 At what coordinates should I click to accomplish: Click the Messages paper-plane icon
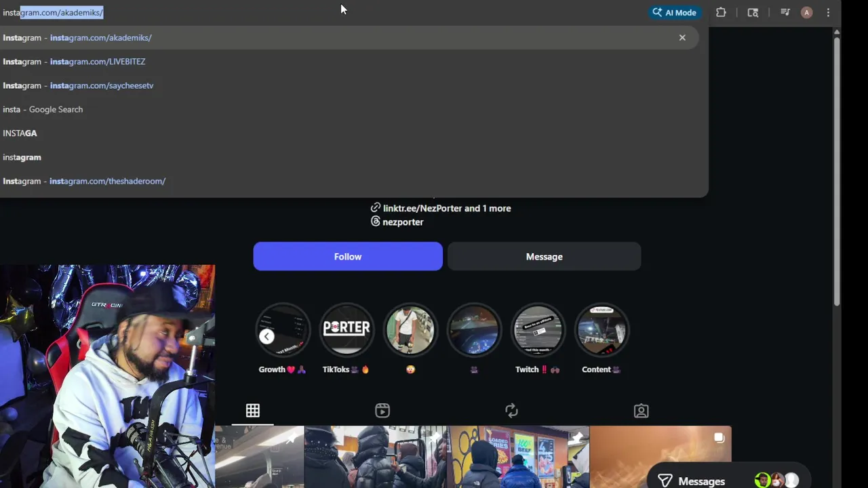665,481
